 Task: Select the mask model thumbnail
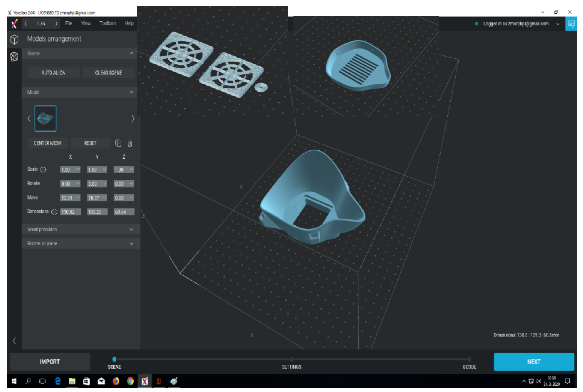45,119
